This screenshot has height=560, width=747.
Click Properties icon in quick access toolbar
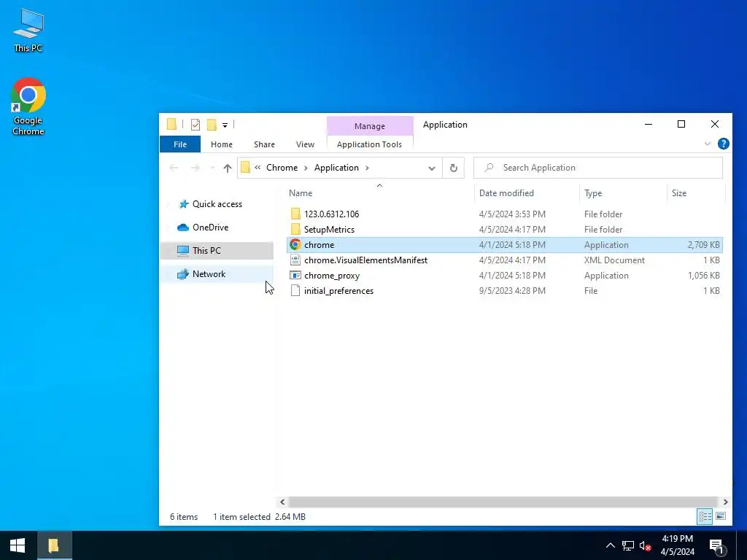[x=196, y=125]
